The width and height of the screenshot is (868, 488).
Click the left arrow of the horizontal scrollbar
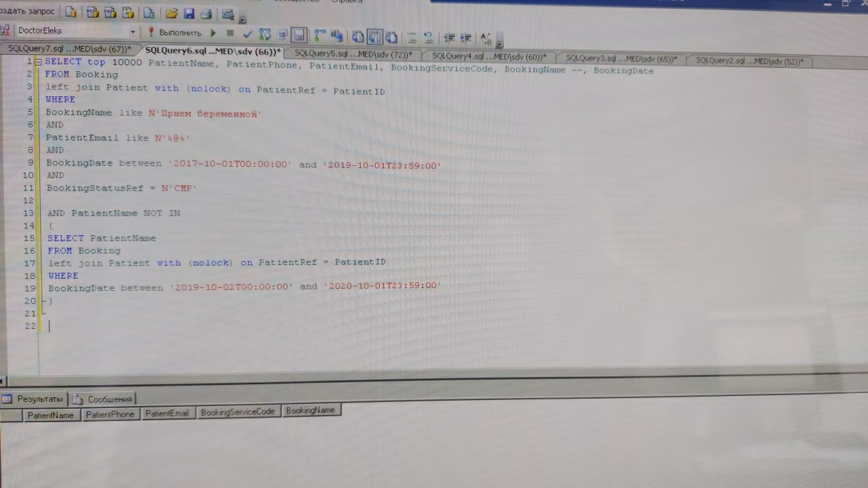coord(3,381)
